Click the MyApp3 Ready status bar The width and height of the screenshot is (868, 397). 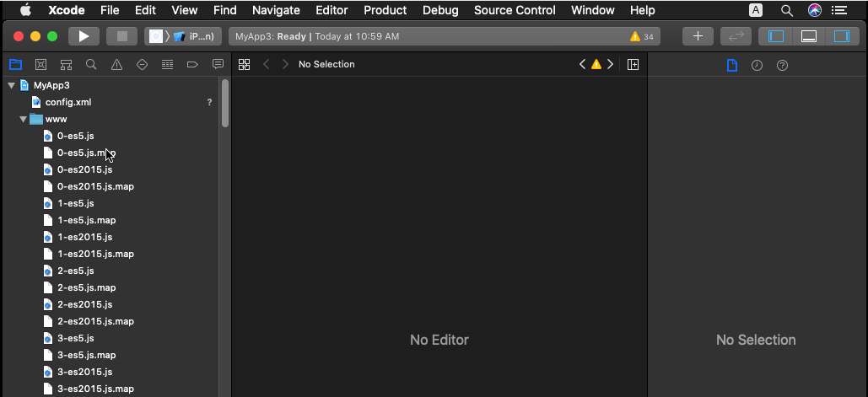[x=445, y=36]
